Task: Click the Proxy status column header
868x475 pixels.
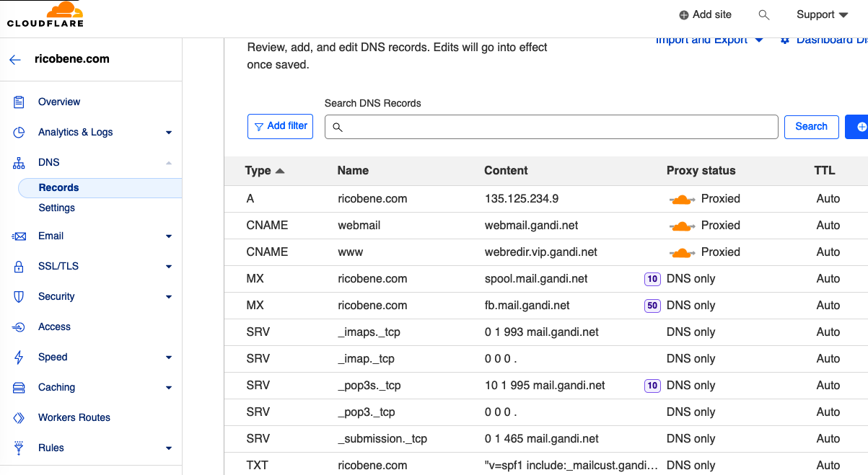Action: pyautogui.click(x=701, y=171)
